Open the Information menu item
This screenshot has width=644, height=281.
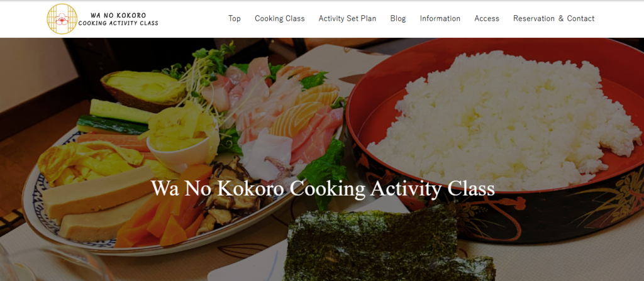440,18
